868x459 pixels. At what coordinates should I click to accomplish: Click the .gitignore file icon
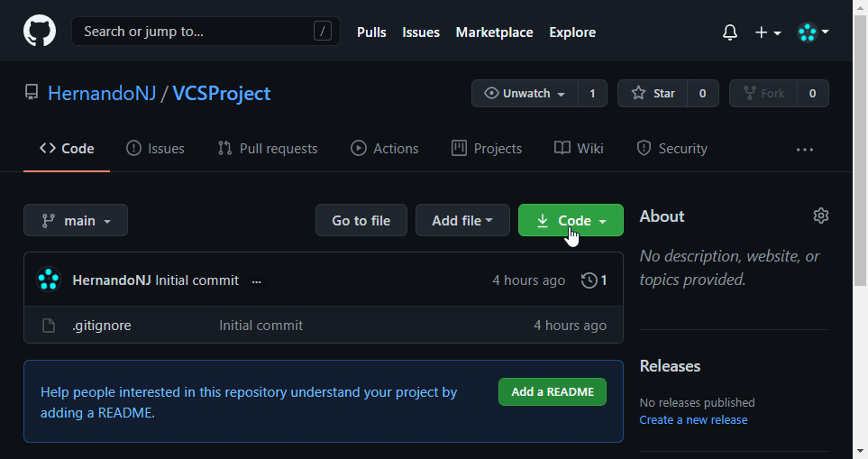[x=49, y=326]
